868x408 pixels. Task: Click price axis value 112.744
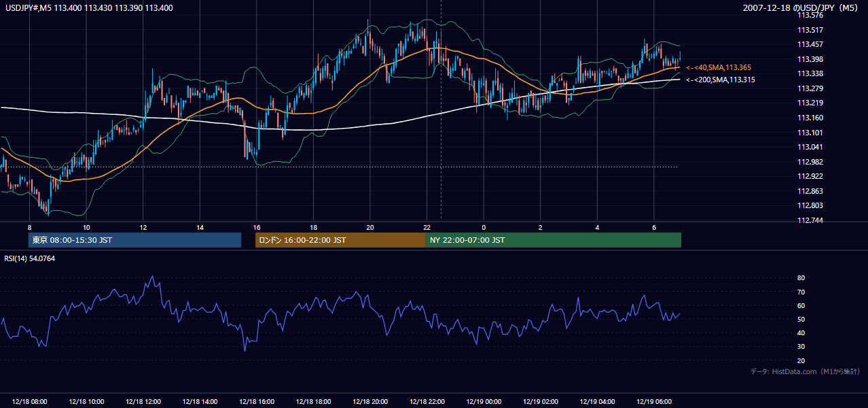pos(810,220)
